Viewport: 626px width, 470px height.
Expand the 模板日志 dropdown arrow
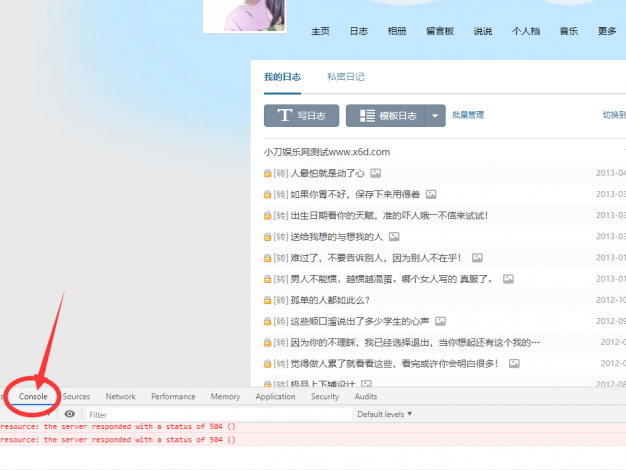pos(435,116)
